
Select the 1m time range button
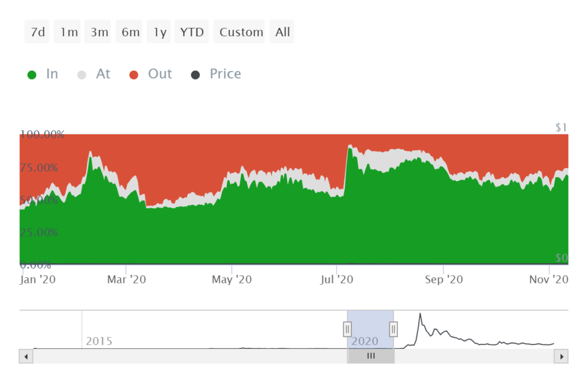(67, 32)
